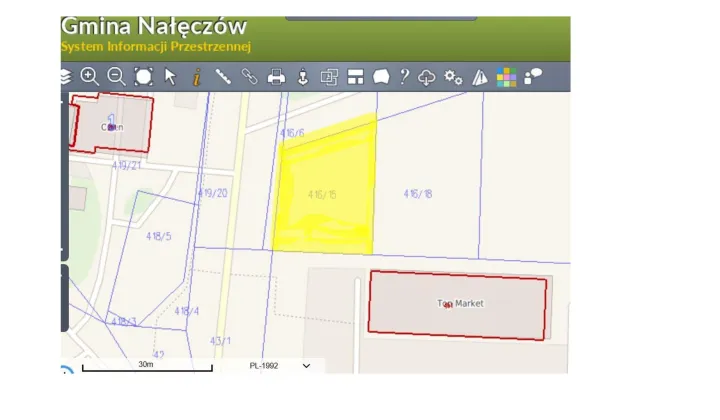Select the zoom out magnifier tool
The image size is (720, 420).
pos(116,77)
